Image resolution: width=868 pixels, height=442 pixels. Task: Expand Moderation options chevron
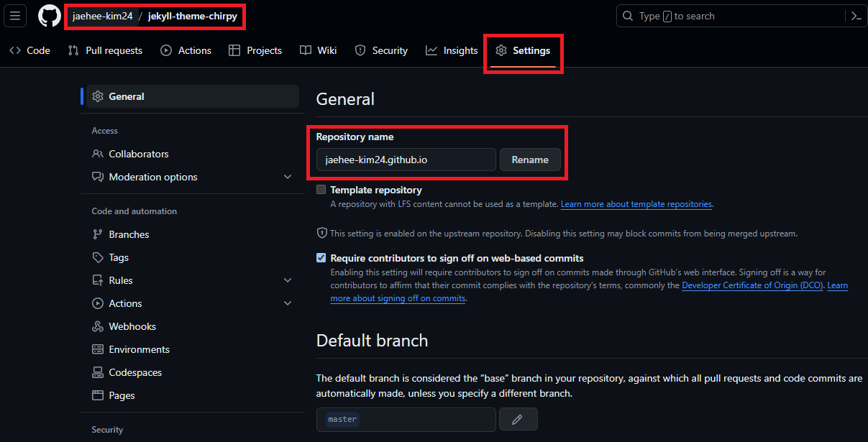[288, 177]
